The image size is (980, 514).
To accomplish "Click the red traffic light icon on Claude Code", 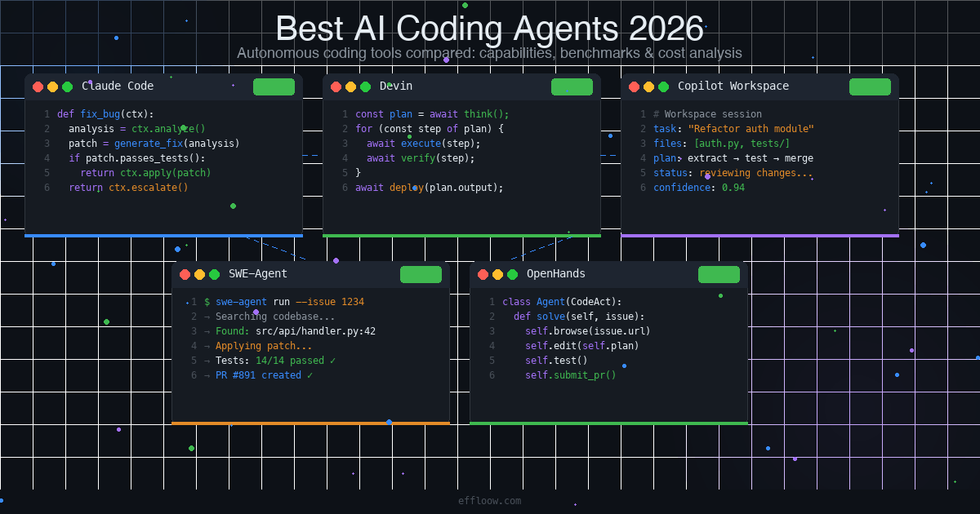I will (38, 86).
